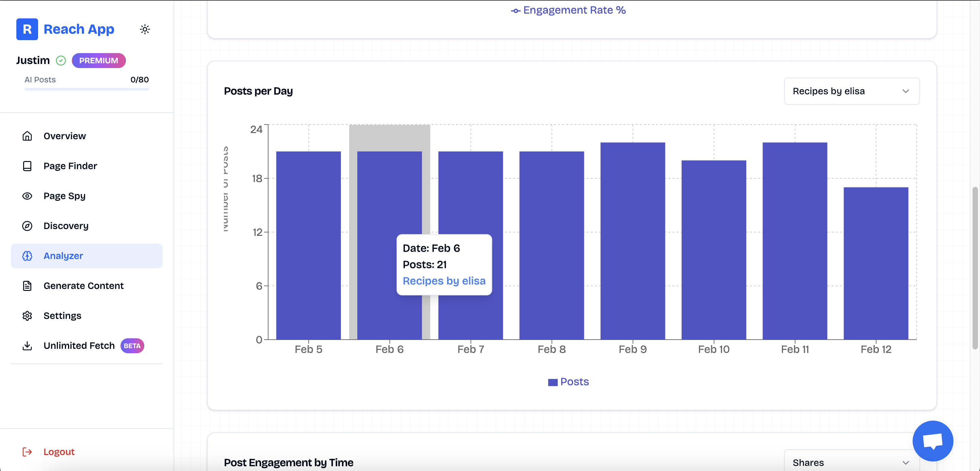
Task: Open the chat support bubble
Action: click(933, 441)
